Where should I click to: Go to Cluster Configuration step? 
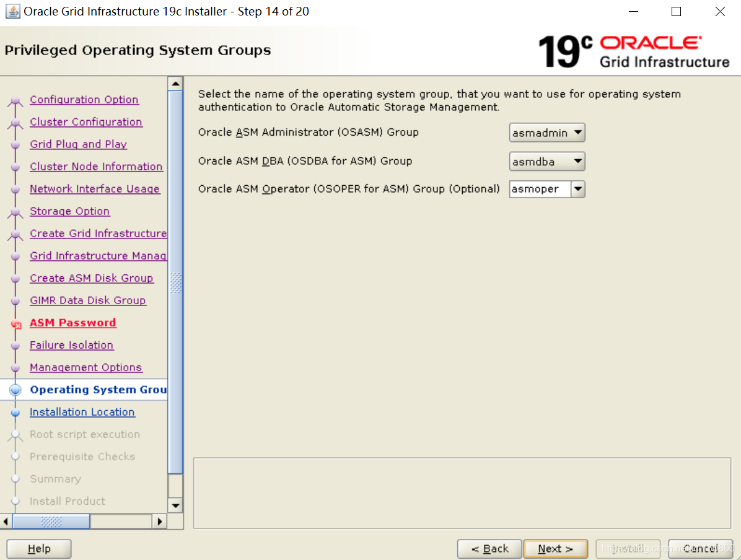click(86, 122)
